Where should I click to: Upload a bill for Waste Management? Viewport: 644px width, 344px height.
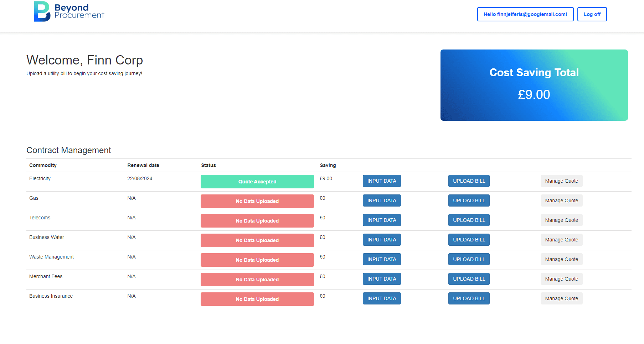(x=469, y=259)
